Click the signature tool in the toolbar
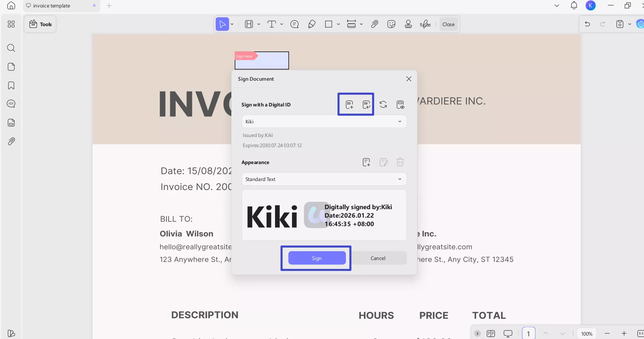Screen dimensions: 644x339 (x=425, y=24)
